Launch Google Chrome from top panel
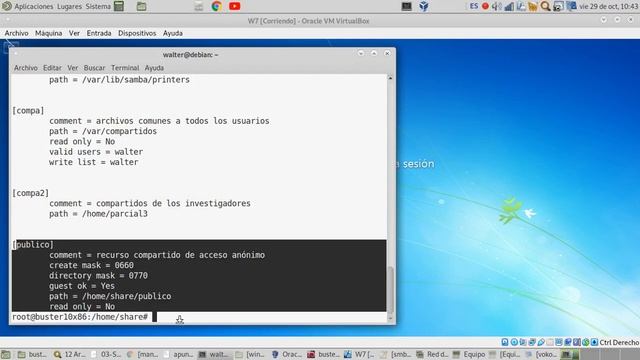Image resolution: width=640 pixels, height=360 pixels. coord(216,6)
